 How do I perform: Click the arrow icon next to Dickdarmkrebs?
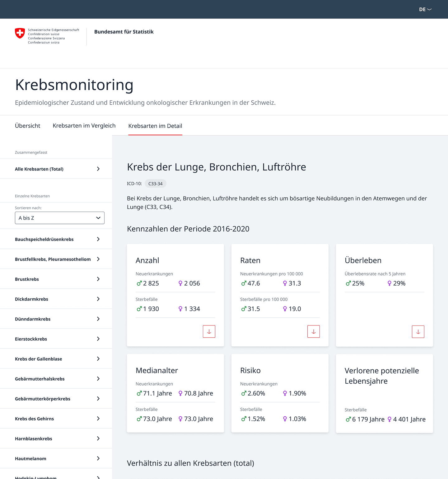(x=98, y=299)
